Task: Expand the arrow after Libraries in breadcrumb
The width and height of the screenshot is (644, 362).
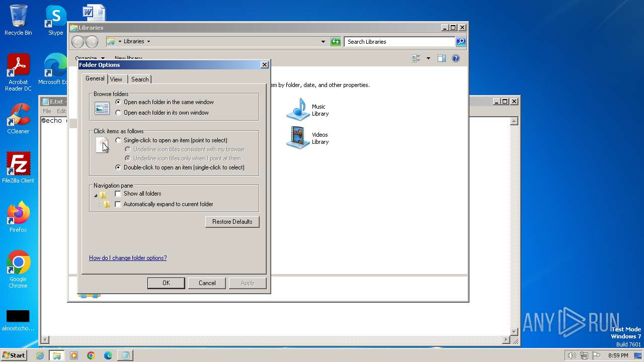Action: 148,42
